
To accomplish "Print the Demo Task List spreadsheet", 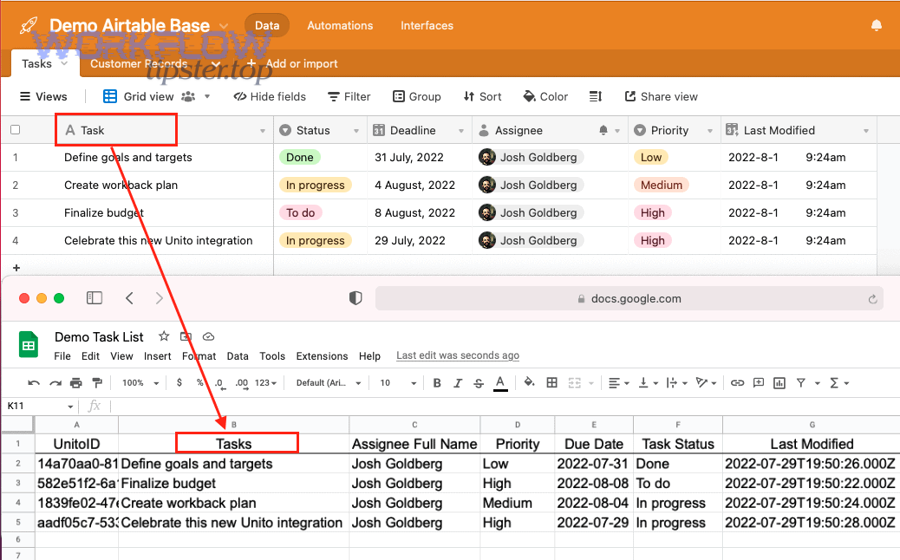I will point(76,383).
